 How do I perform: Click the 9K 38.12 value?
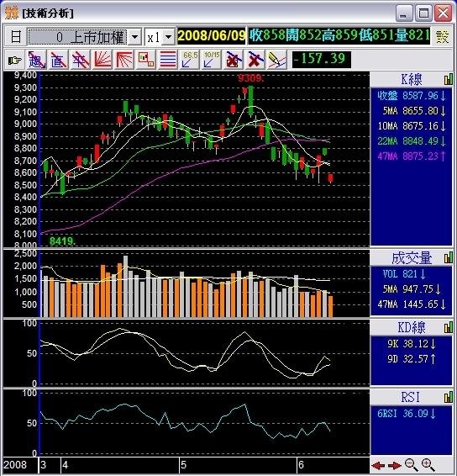412,344
